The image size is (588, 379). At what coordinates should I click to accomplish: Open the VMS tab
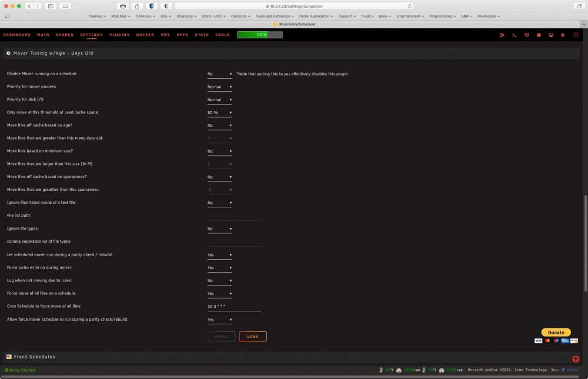tap(165, 35)
